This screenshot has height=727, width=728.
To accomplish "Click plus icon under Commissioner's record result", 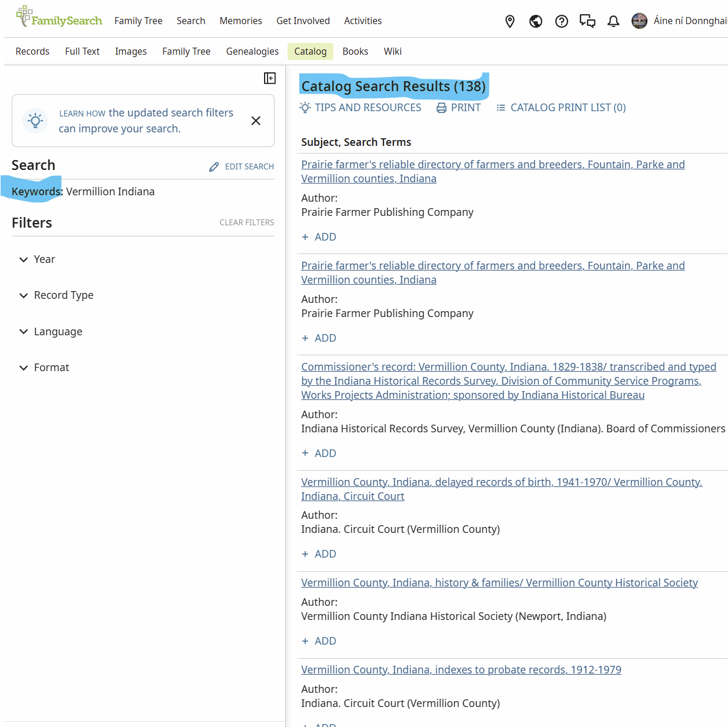I will (305, 453).
